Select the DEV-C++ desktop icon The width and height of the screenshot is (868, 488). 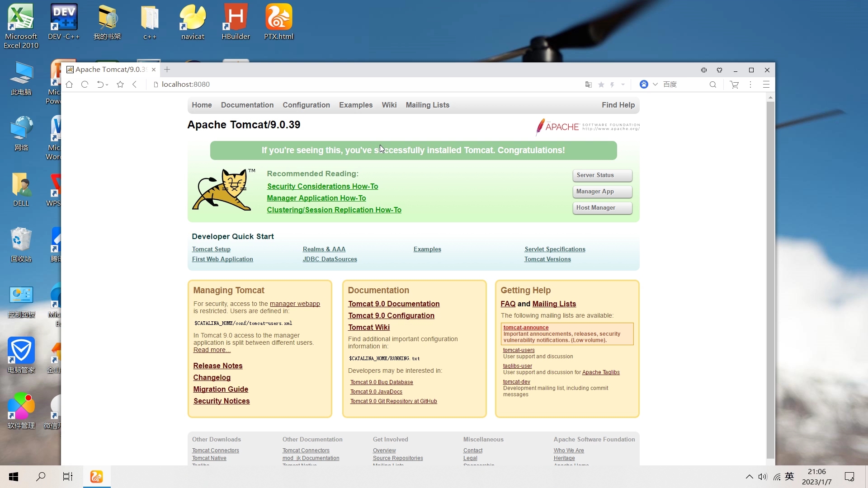tap(64, 22)
